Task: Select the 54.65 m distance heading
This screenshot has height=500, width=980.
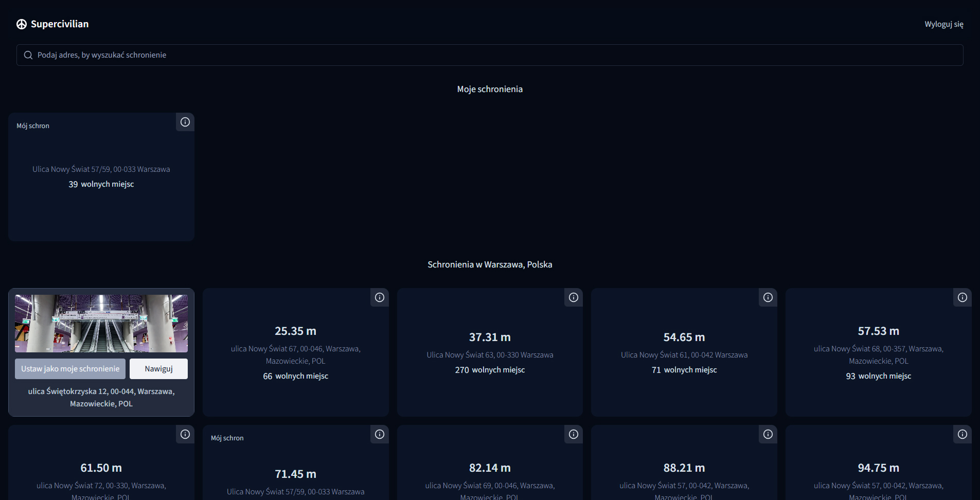Action: 684,337
